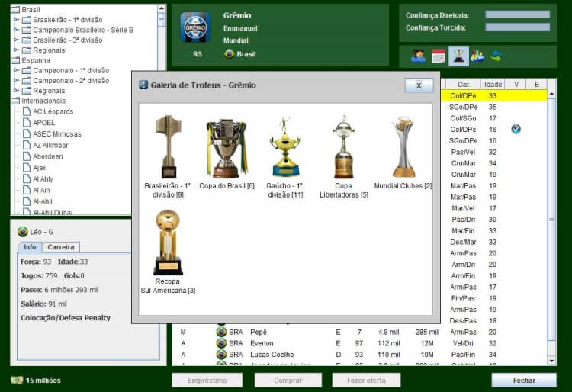The width and height of the screenshot is (572, 392).
Task: Click the Brasil flag beside country name
Action: (229, 54)
